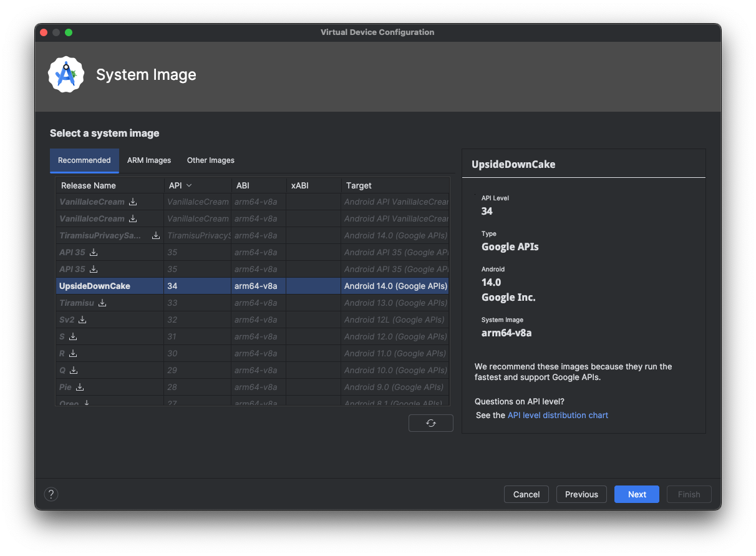The height and width of the screenshot is (556, 756).
Task: Click the Google Inc. vendor text
Action: coord(508,297)
